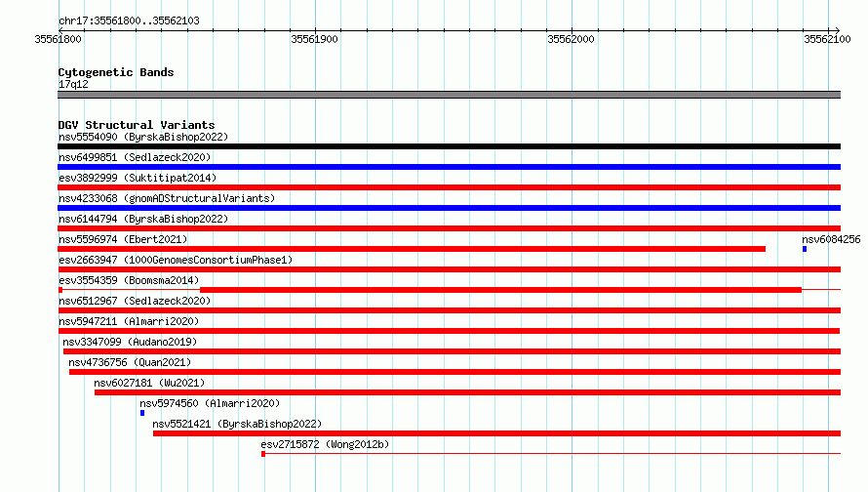Click the red nsv6512967 variant bar

pos(449,310)
